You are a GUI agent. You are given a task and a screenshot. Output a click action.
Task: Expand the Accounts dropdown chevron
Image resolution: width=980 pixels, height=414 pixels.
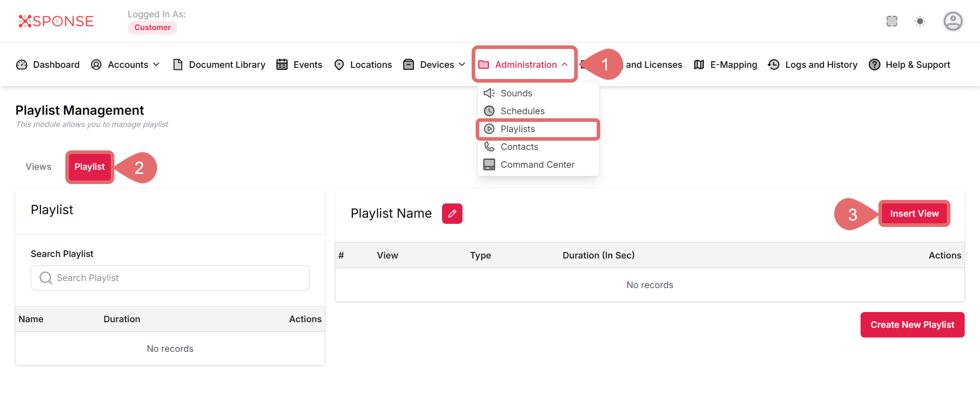coord(156,65)
